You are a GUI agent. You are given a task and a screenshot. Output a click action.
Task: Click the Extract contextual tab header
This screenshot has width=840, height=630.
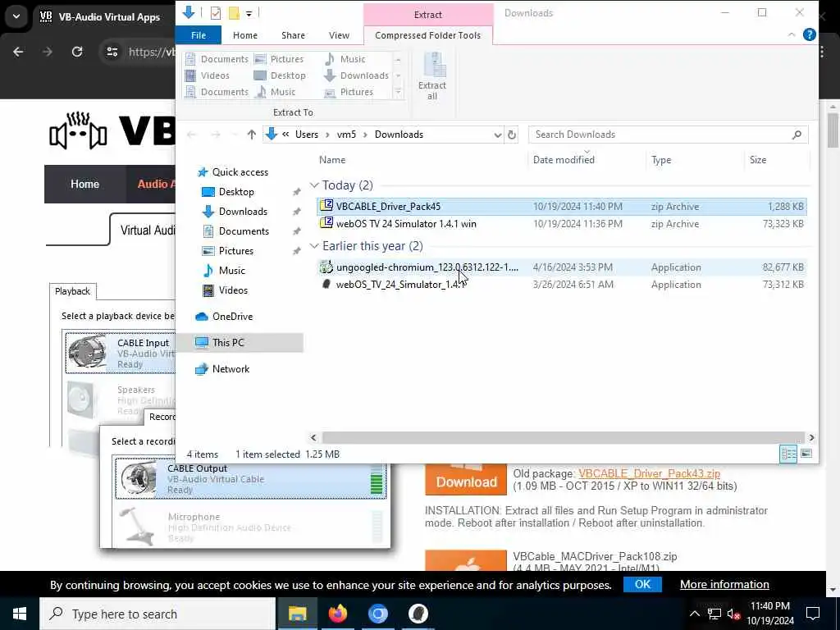click(428, 15)
